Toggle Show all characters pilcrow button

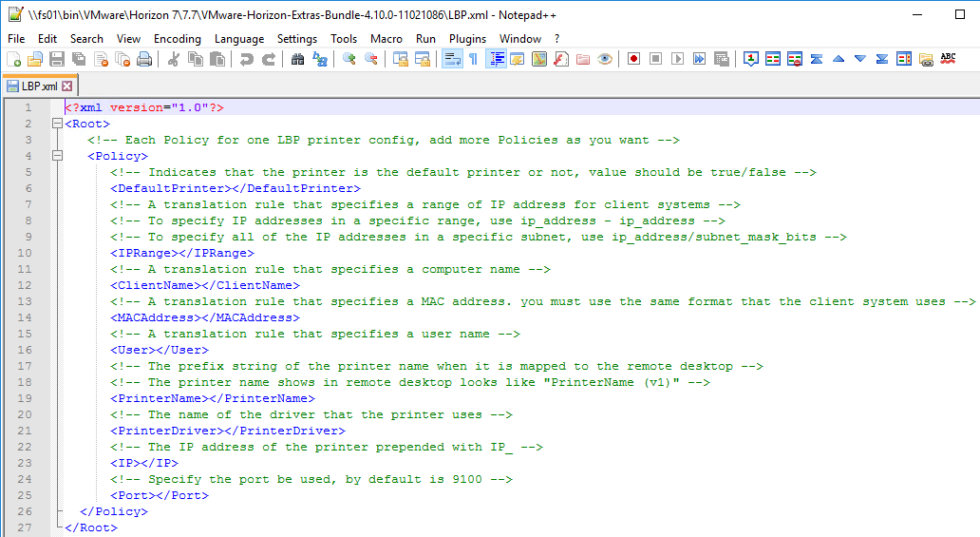(473, 59)
